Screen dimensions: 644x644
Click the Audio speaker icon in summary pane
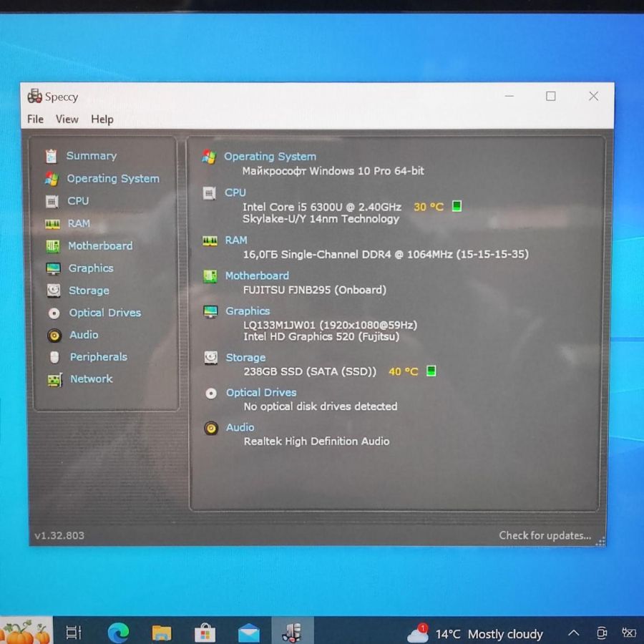pos(211,429)
